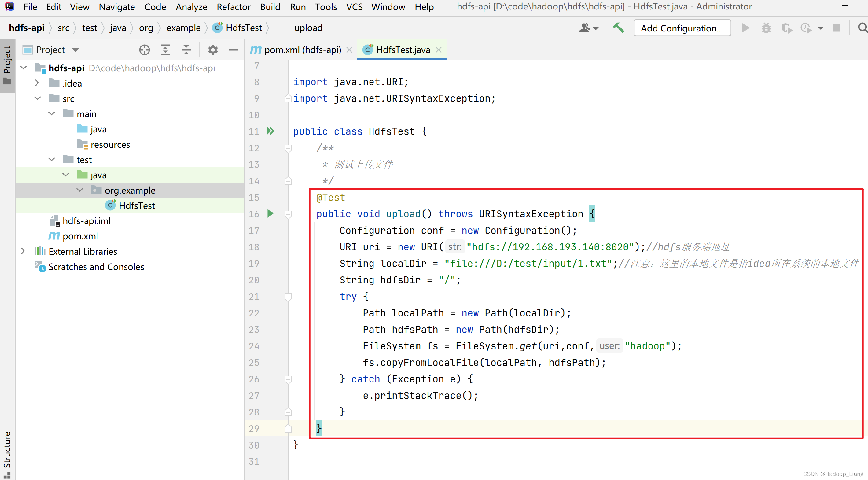Screen dimensions: 868x480
Task: Click the Profiler run icon
Action: pos(806,28)
